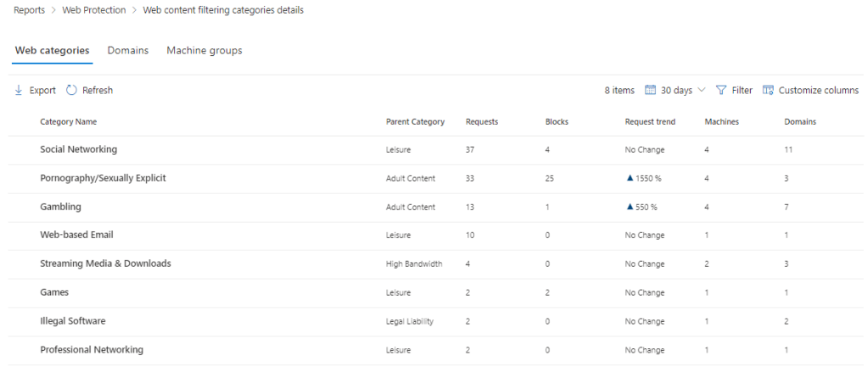Screen dimensions: 868x389
Task: Go to Reports in the breadcrumb
Action: pos(30,10)
